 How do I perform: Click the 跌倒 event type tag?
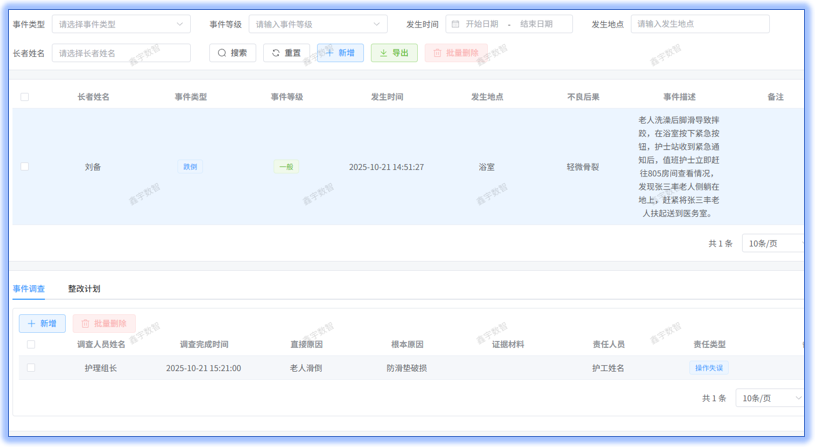[x=190, y=167]
